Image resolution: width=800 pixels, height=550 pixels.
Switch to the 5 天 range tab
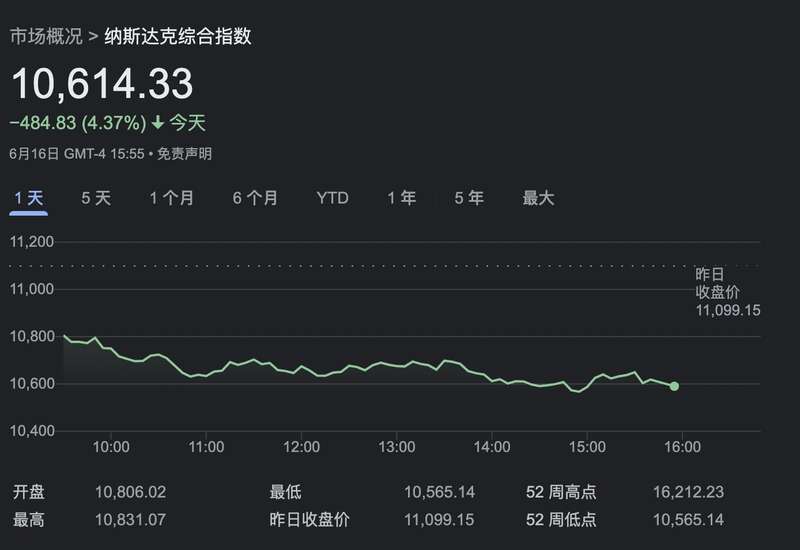(96, 198)
